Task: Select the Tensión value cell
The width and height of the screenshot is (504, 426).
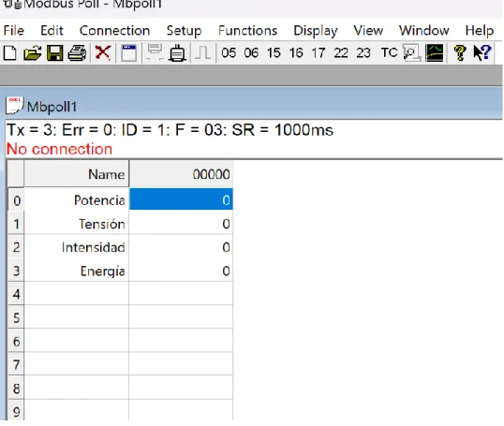Action: (x=181, y=224)
